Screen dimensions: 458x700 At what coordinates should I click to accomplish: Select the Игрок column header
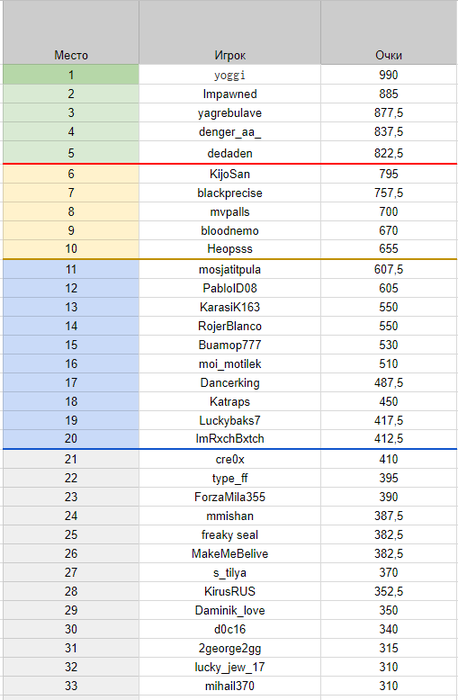[x=229, y=32]
